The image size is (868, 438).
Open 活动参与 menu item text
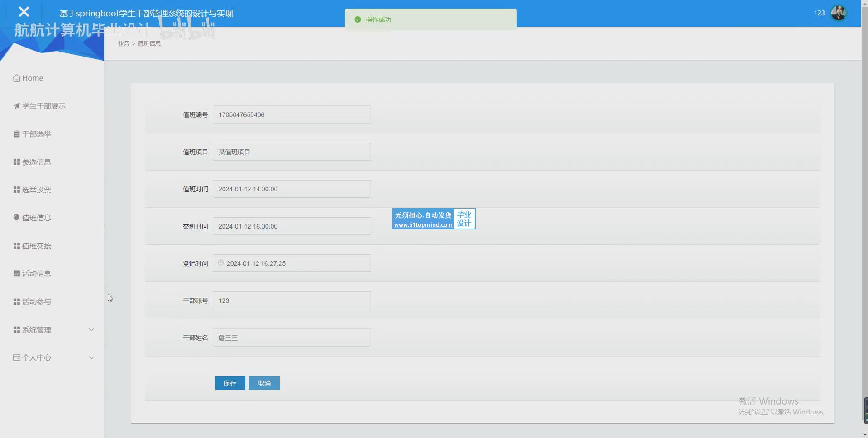37,301
